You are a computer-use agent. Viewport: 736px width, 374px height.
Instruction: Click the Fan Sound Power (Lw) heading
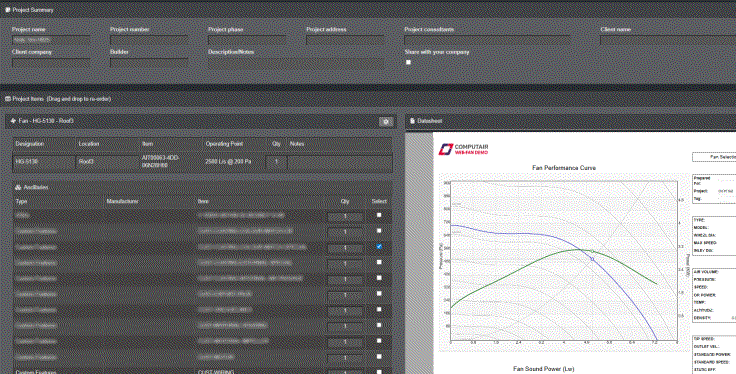tap(544, 369)
